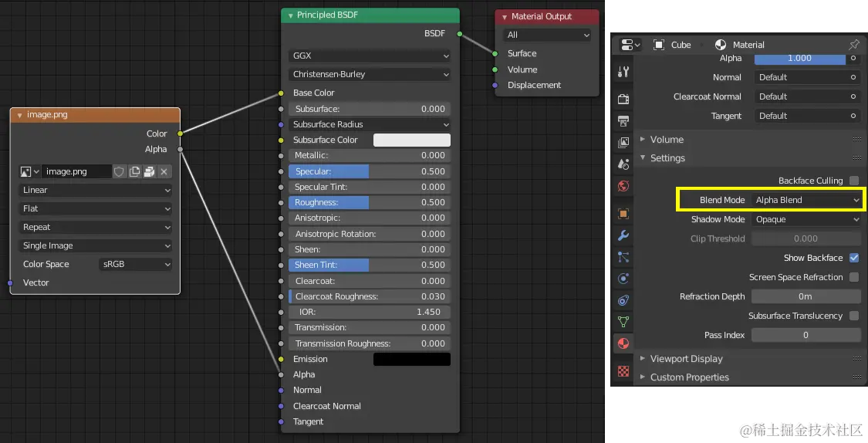Open the image browse dropdown icon in image.png node
Viewport: 868px width, 443px height.
coord(29,171)
